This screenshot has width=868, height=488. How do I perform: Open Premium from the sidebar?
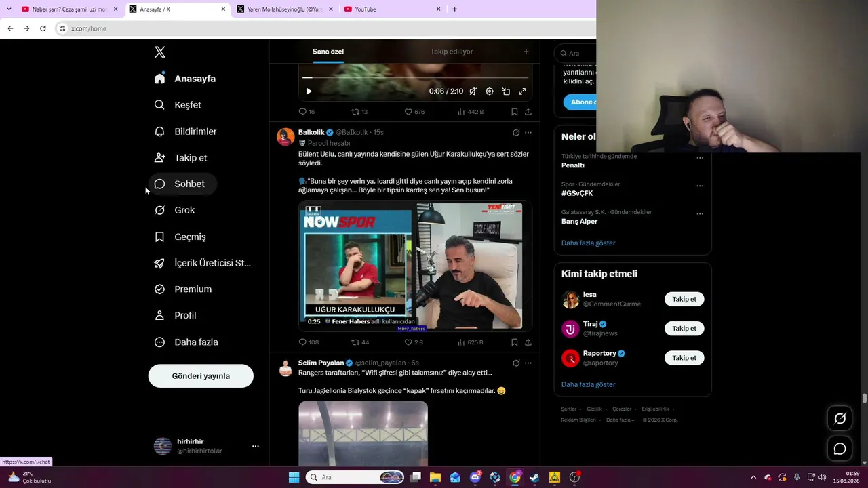click(x=184, y=289)
